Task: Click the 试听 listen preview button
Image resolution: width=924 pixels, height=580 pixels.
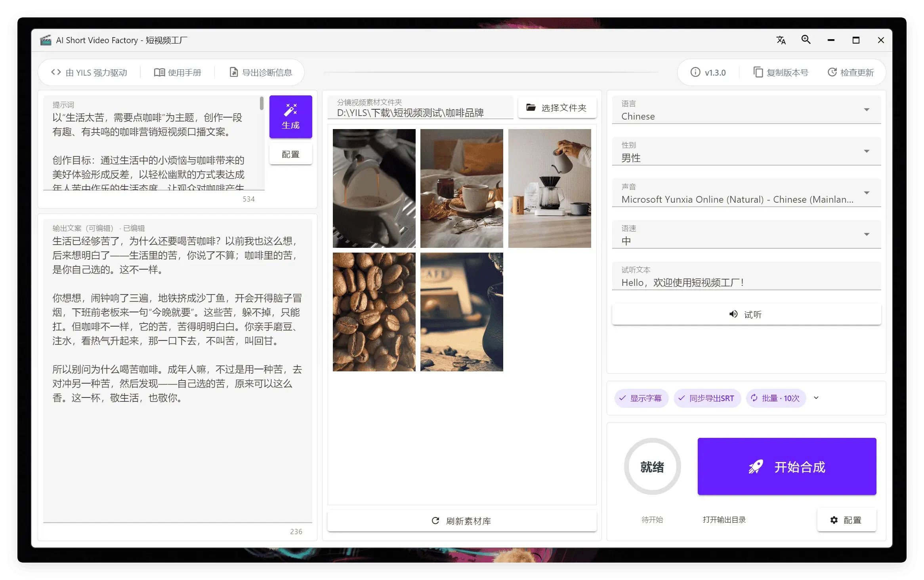Action: coord(746,314)
